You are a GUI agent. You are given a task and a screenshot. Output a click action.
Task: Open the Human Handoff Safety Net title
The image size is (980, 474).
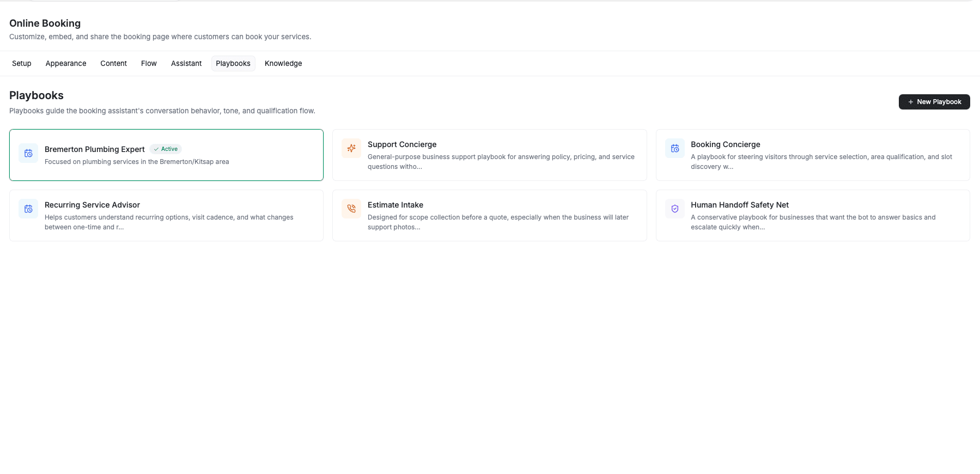739,205
